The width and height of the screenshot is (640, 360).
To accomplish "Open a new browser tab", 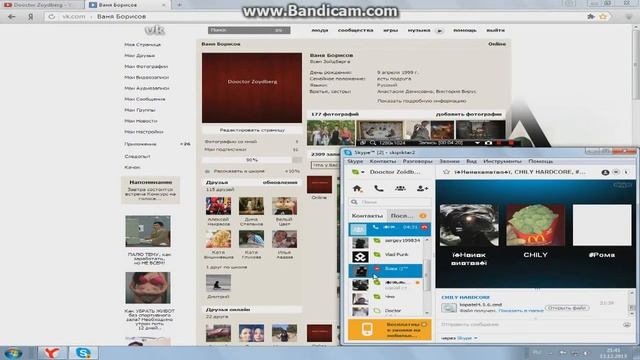I will tap(179, 5).
